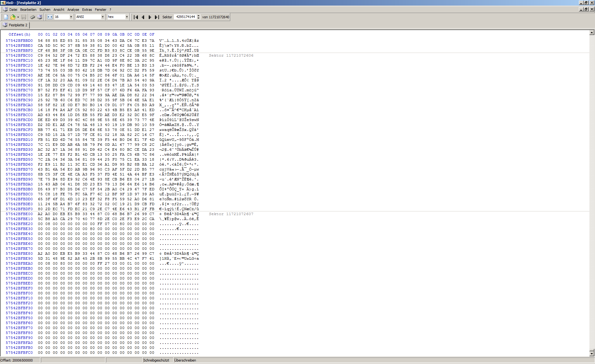Jump to the first sector

point(136,17)
